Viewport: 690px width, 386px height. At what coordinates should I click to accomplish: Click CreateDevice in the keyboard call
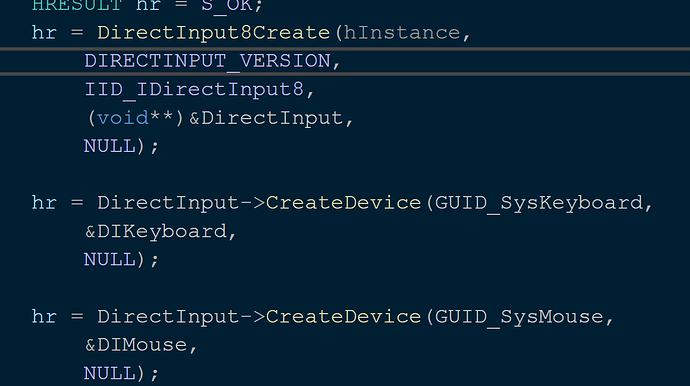click(343, 203)
